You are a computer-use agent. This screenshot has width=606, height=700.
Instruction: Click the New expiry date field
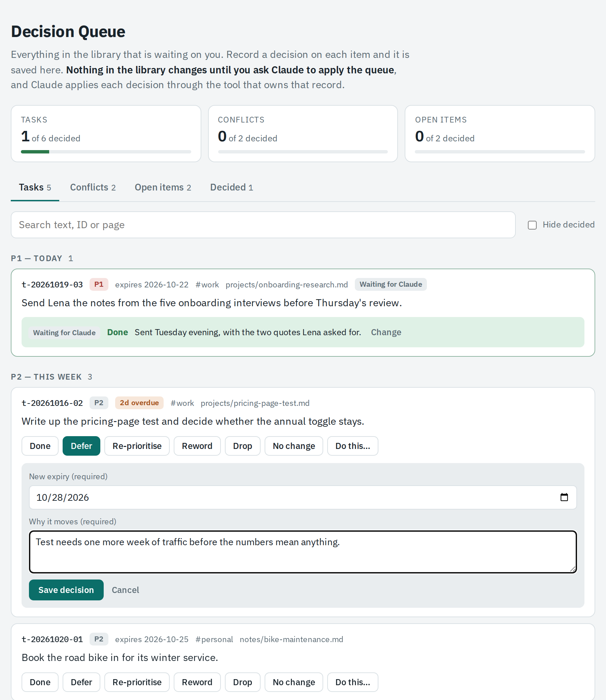(x=303, y=497)
